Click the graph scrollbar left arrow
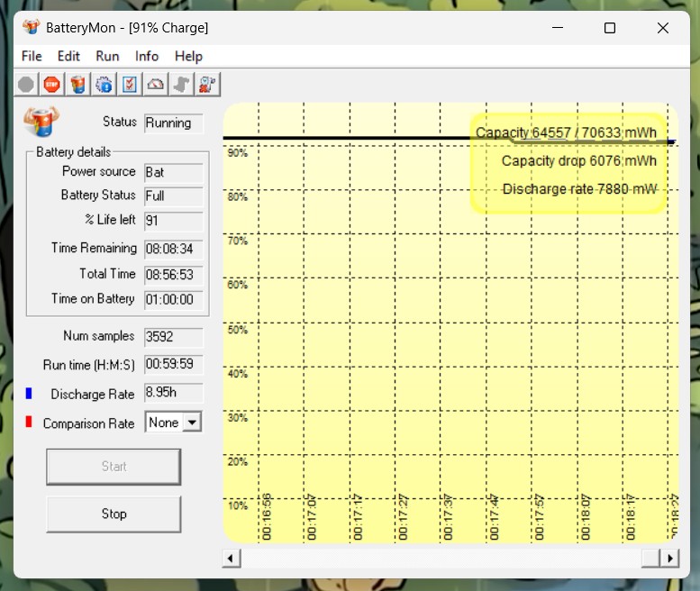 click(x=231, y=559)
